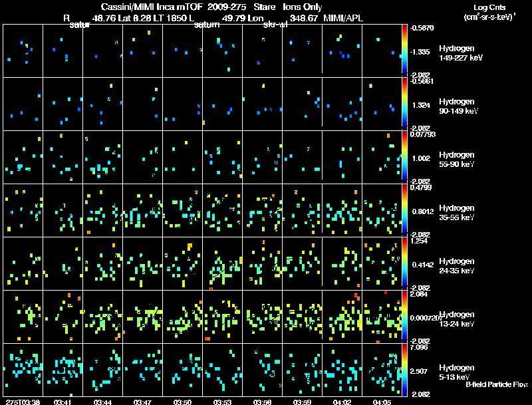Select the 04:05 time axis label

[382, 402]
